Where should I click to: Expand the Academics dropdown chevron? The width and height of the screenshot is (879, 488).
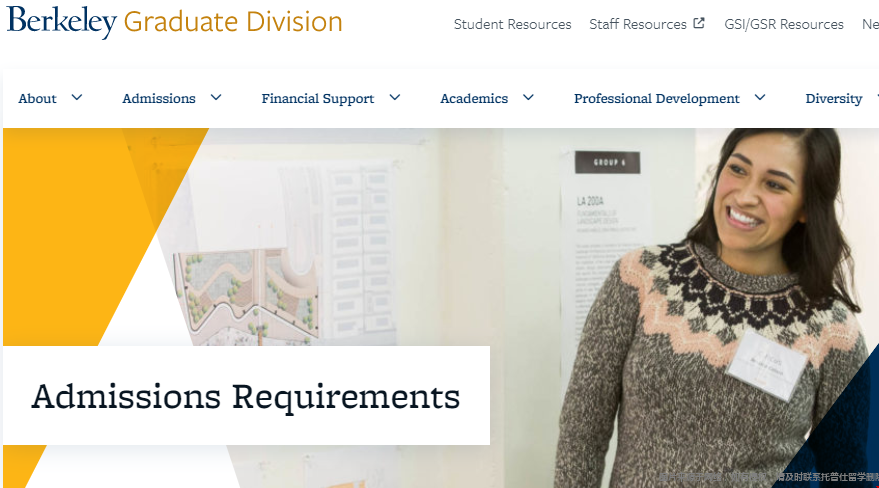click(x=528, y=97)
